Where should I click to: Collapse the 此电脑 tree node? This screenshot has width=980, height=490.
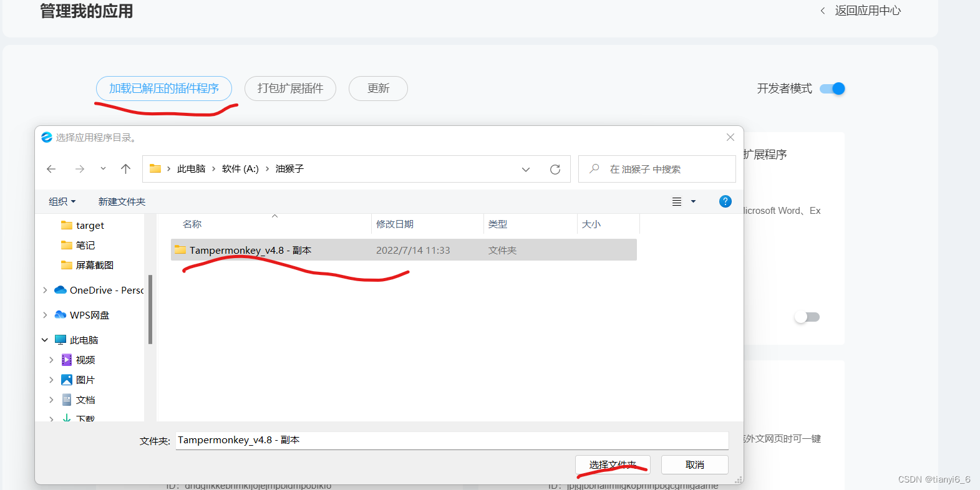(x=45, y=340)
